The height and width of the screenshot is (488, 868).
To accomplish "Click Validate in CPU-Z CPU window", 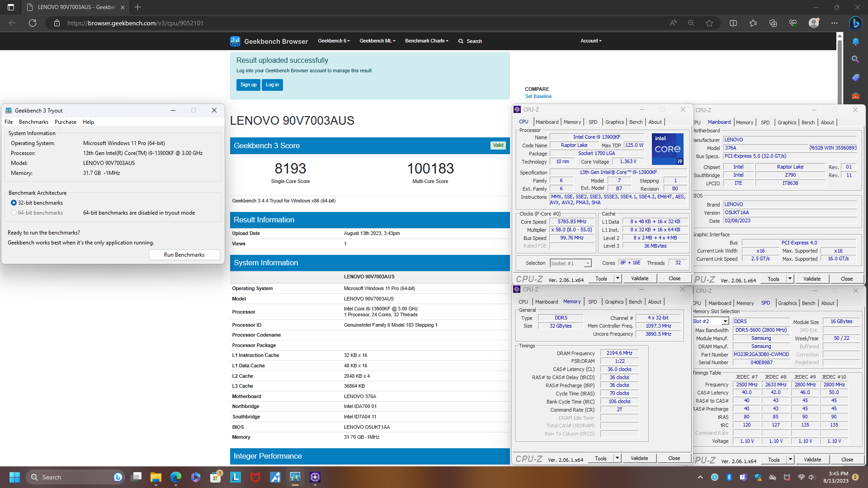I will (x=640, y=278).
